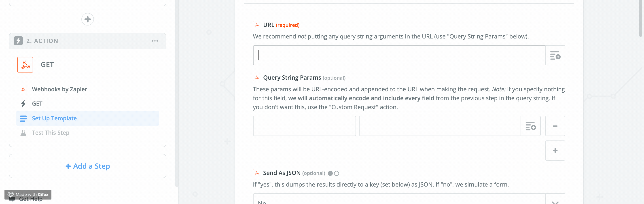This screenshot has width=644, height=204.
Task: Click the plus node above the action step
Action: [x=88, y=19]
